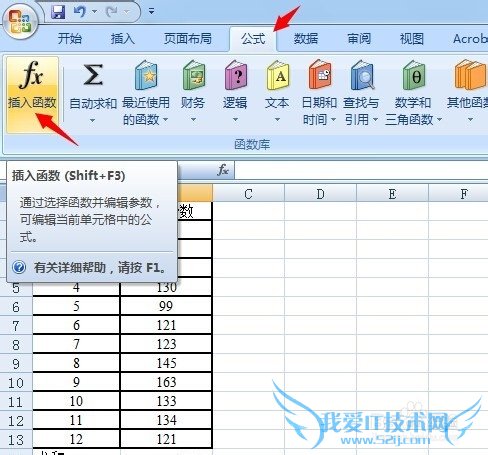Click the cell containing 163
The image size is (488, 455).
coord(166,382)
